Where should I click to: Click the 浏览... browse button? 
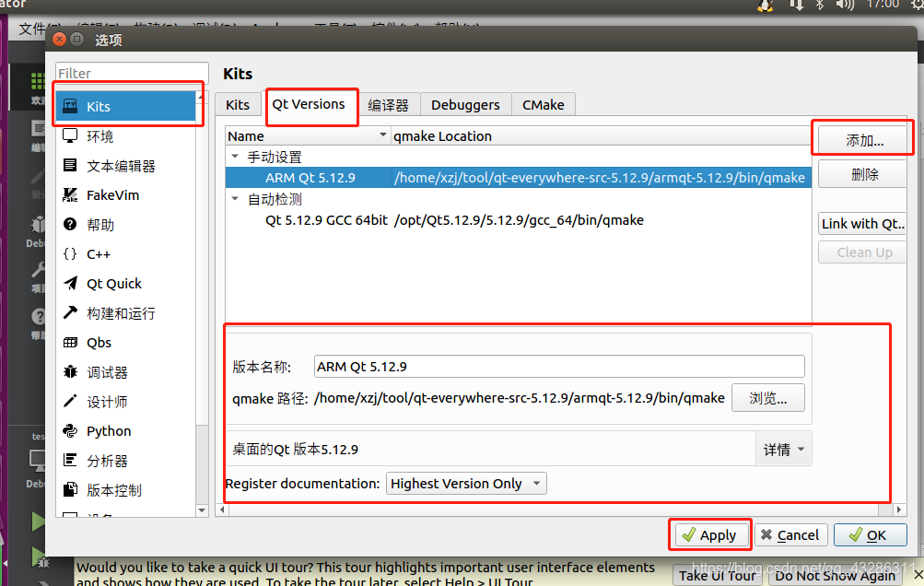pos(767,399)
